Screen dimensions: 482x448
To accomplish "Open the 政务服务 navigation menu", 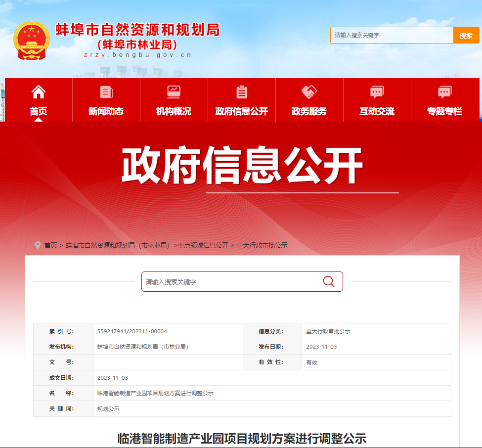I will pos(309,111).
